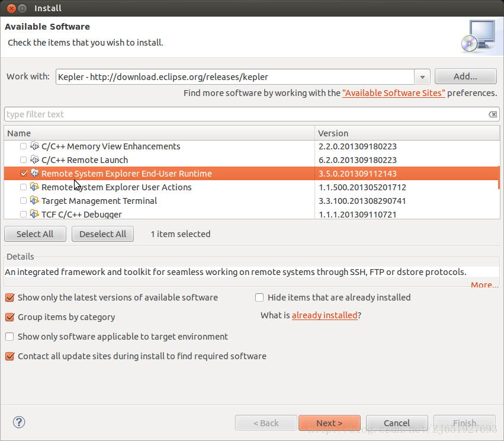The height and width of the screenshot is (441, 504).
Task: Open the Available Software Sites preferences link
Action: tap(393, 93)
